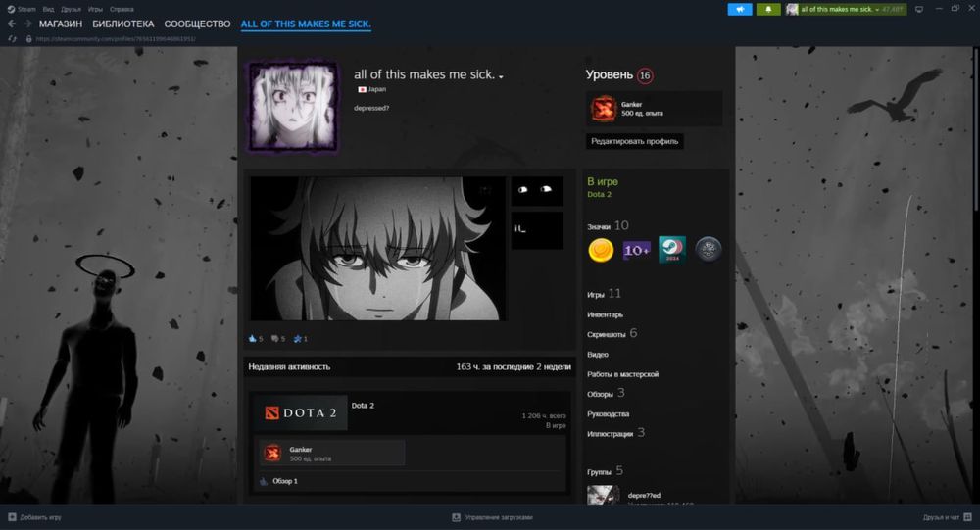The height and width of the screenshot is (530, 980).
Task: Switch to the БИБЛИОТЕКА tab
Action: tap(123, 24)
